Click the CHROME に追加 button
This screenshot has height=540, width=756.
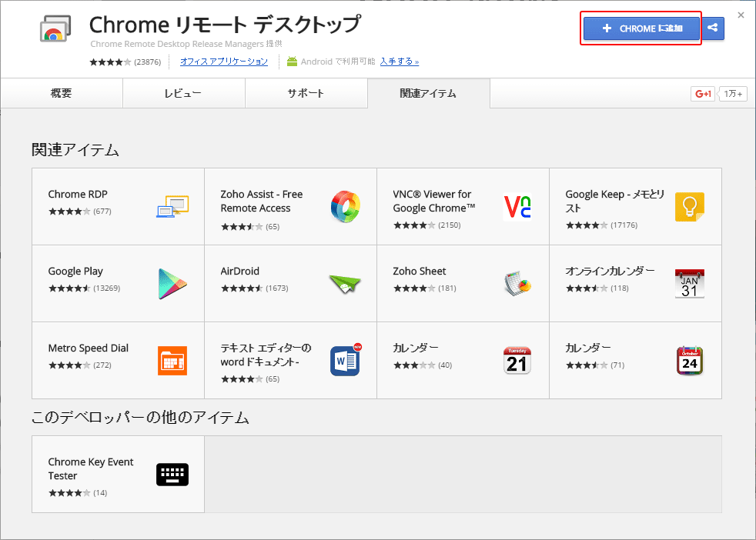642,28
